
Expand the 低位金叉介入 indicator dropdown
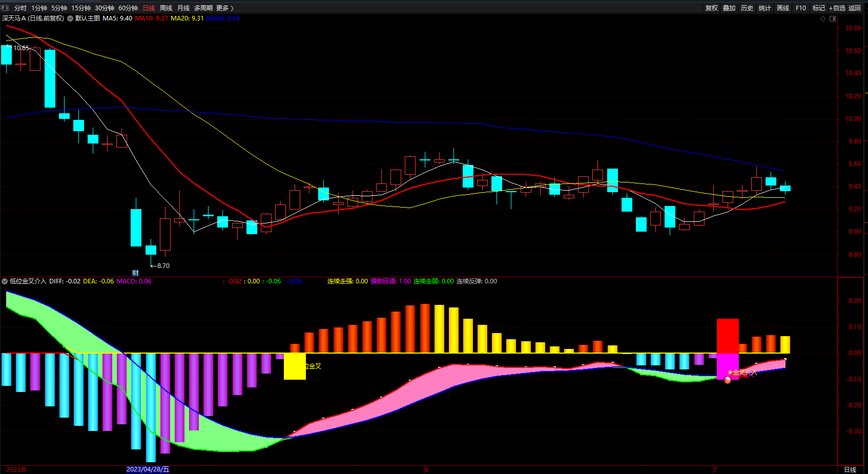click(x=5, y=281)
